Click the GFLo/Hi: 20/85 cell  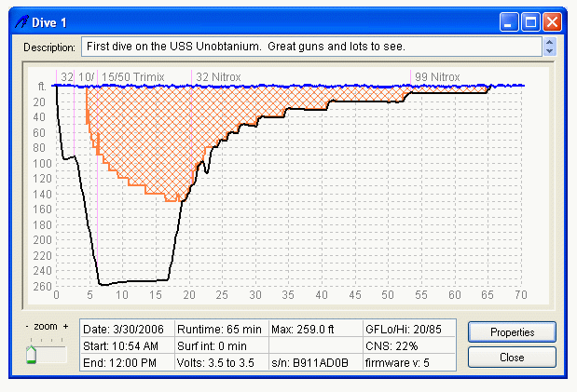click(x=409, y=329)
